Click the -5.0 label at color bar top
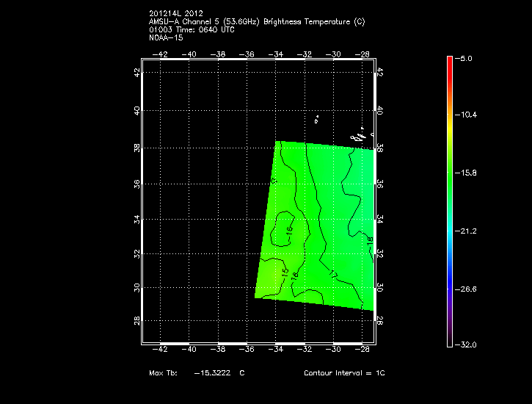The image size is (532, 404). (x=467, y=58)
